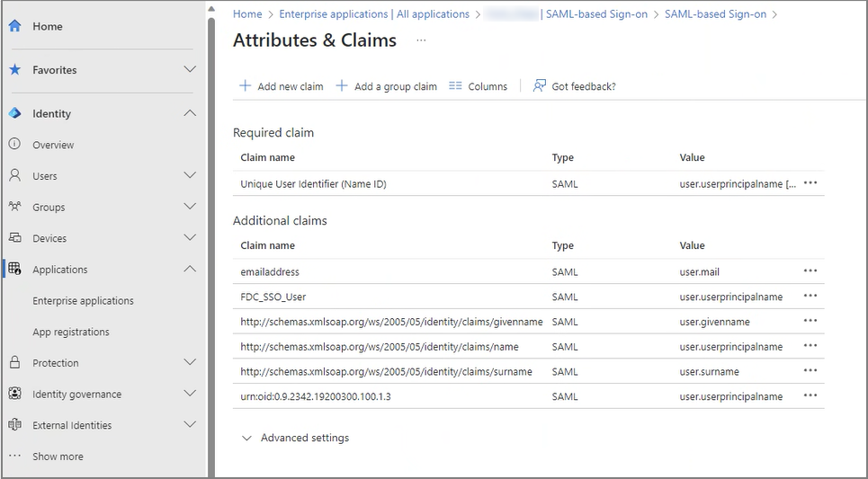Click Add a group claim button
The width and height of the screenshot is (868, 479).
pyautogui.click(x=386, y=86)
